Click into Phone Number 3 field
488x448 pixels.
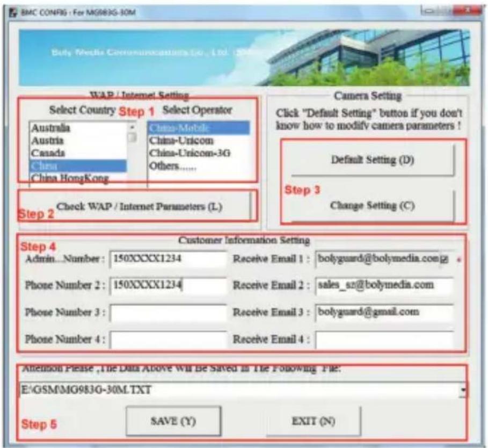pyautogui.click(x=169, y=313)
